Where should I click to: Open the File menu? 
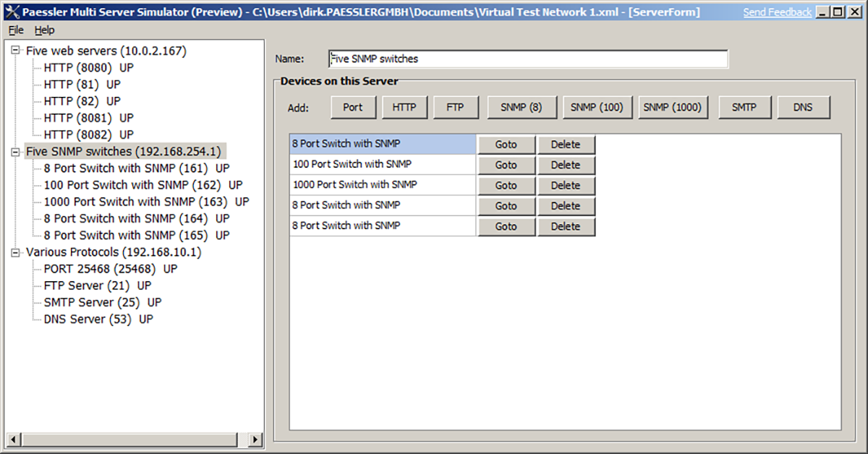[x=16, y=30]
